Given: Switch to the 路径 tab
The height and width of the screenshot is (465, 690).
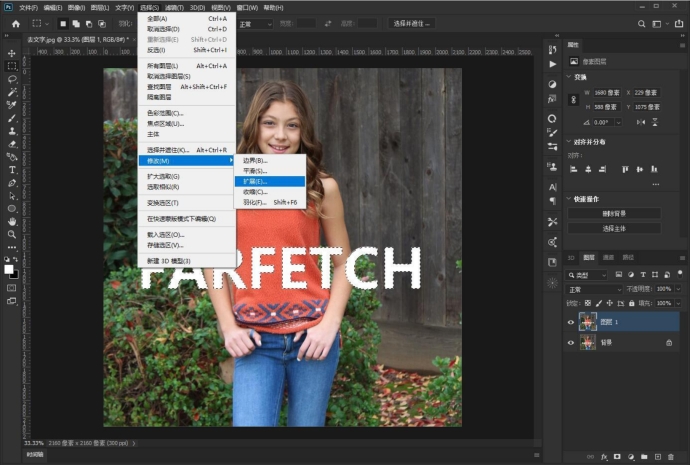Looking at the screenshot, I should 628,257.
